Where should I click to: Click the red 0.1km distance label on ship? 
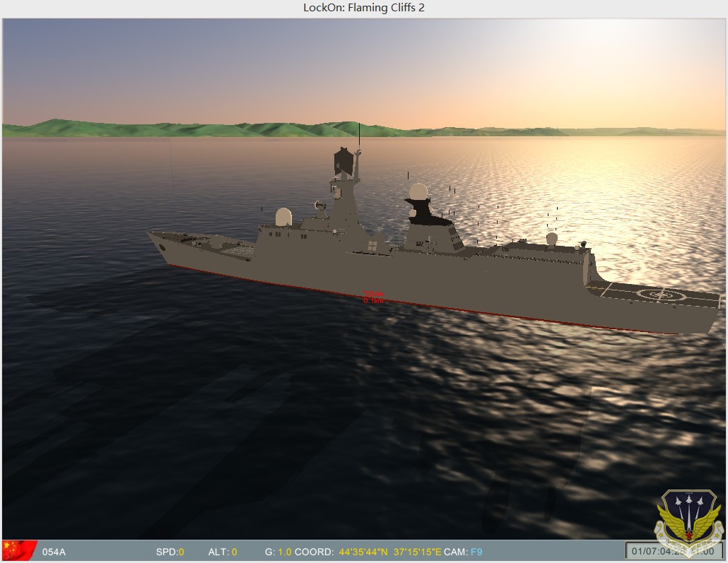pyautogui.click(x=373, y=301)
